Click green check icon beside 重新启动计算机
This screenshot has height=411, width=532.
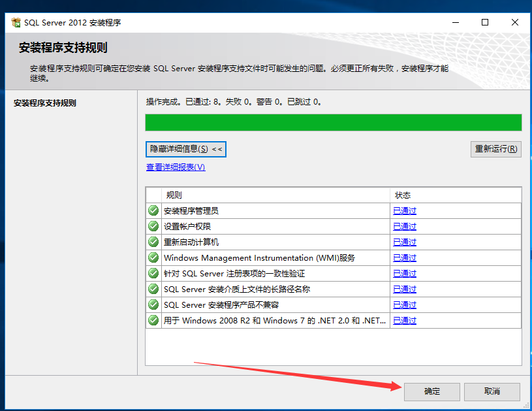(153, 242)
